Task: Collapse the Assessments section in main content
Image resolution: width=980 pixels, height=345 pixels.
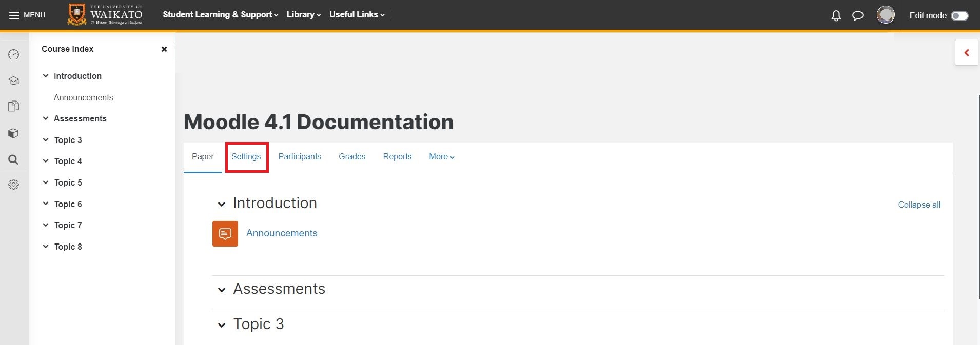Action: (222, 290)
